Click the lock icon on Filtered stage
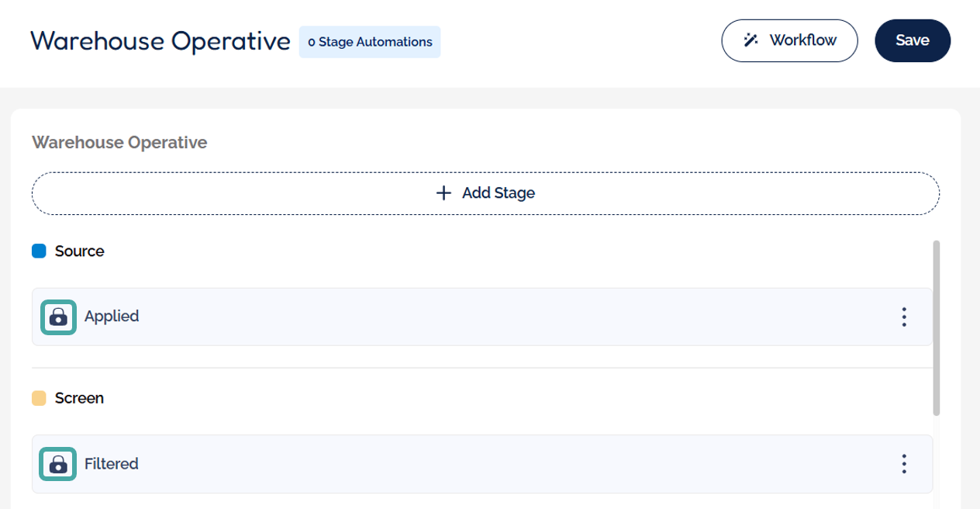Screen dimensions: 980x509 [58, 464]
